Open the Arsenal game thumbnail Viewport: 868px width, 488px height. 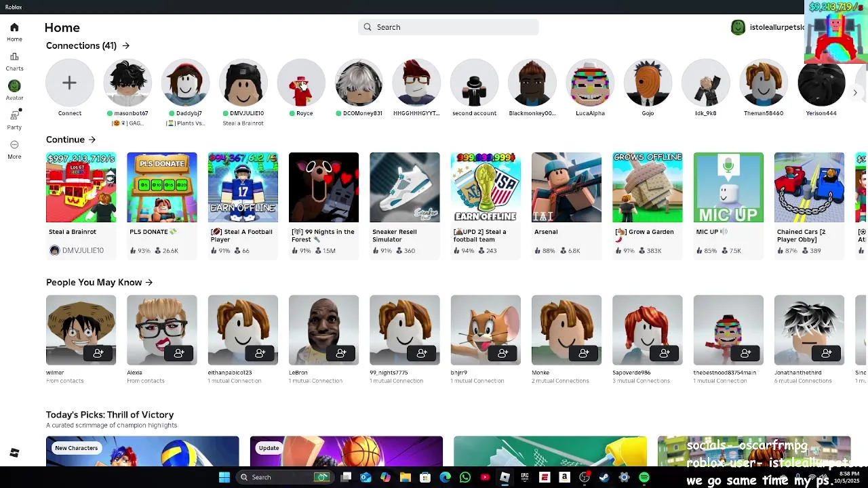[566, 187]
